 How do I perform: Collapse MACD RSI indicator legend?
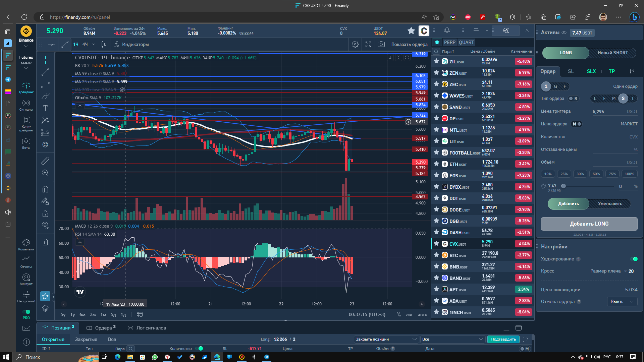point(80,242)
